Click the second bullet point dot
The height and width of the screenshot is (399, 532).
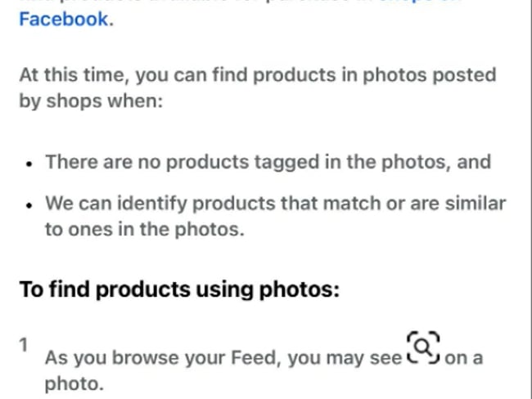coord(29,204)
